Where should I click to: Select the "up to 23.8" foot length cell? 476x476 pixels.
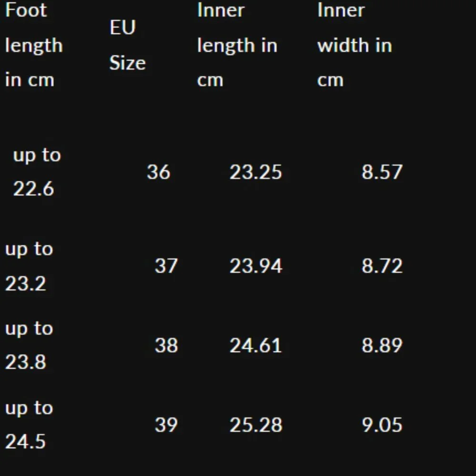29,345
